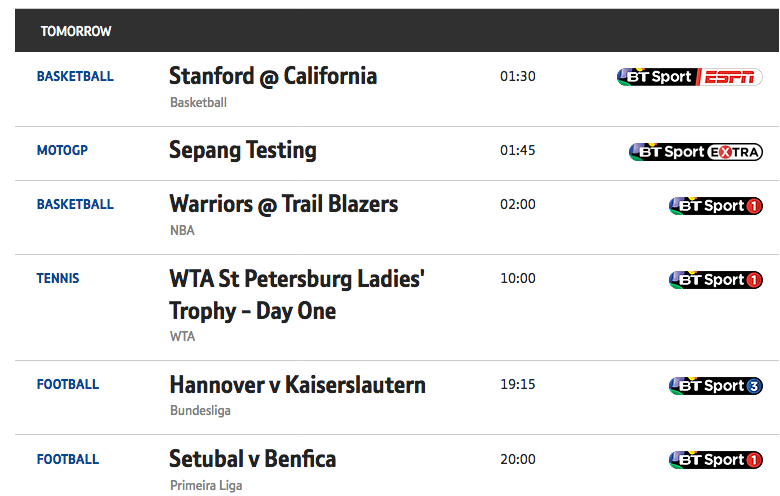This screenshot has height=496, width=780.
Task: Select Basketball category beside Stanford game
Action: point(75,76)
